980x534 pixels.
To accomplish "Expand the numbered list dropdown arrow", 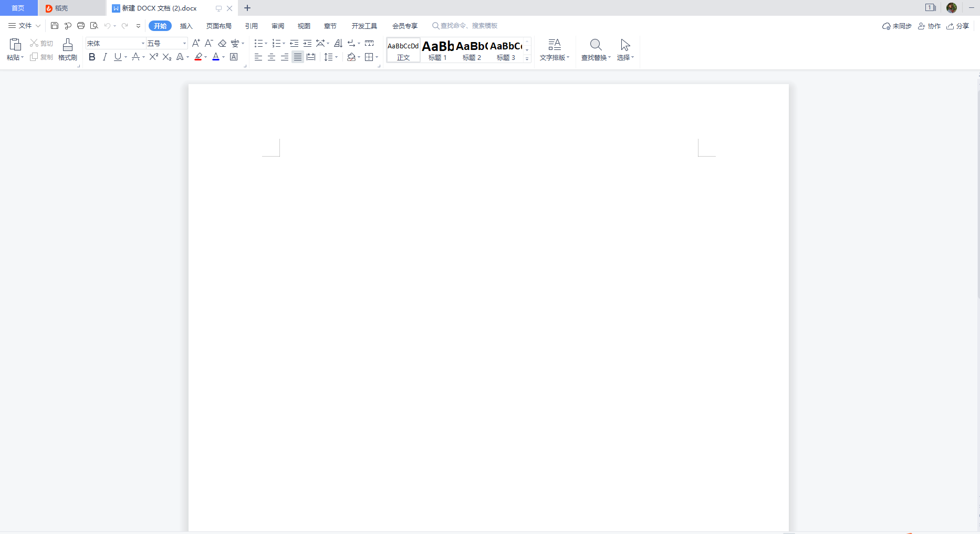I will click(284, 44).
